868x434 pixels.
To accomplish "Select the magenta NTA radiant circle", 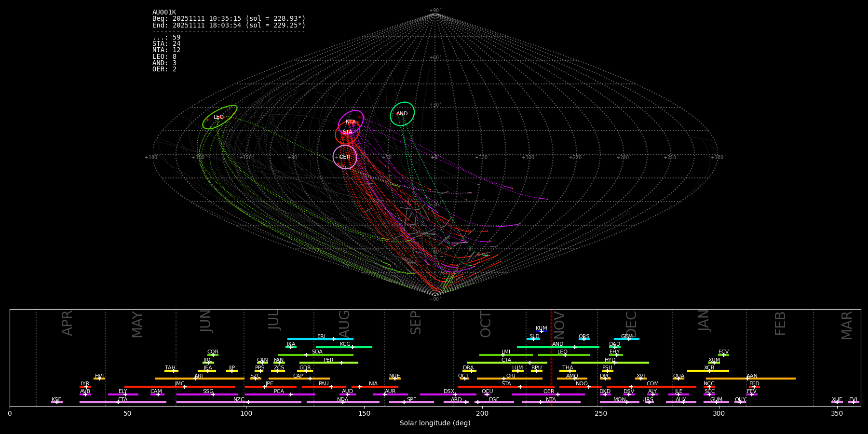I will click(x=351, y=122).
